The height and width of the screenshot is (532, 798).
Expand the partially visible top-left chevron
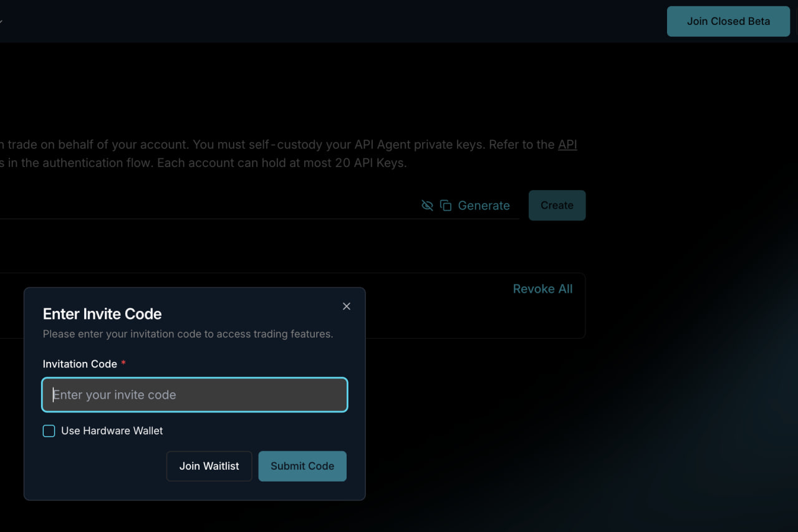[1, 21]
